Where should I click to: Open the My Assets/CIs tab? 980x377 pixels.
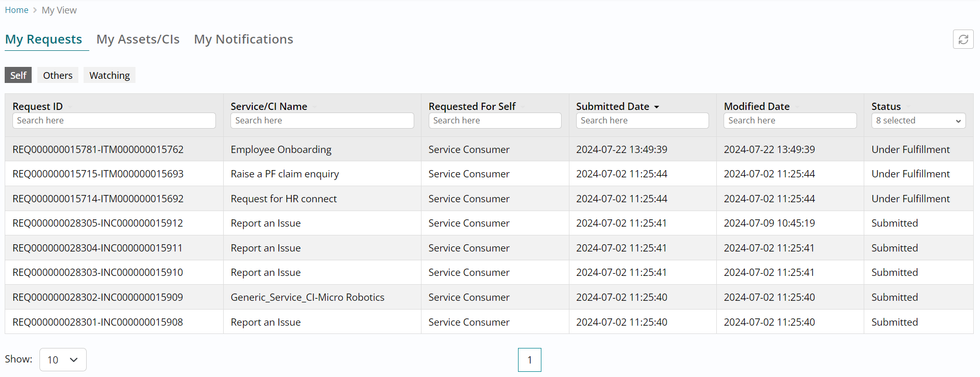[138, 39]
